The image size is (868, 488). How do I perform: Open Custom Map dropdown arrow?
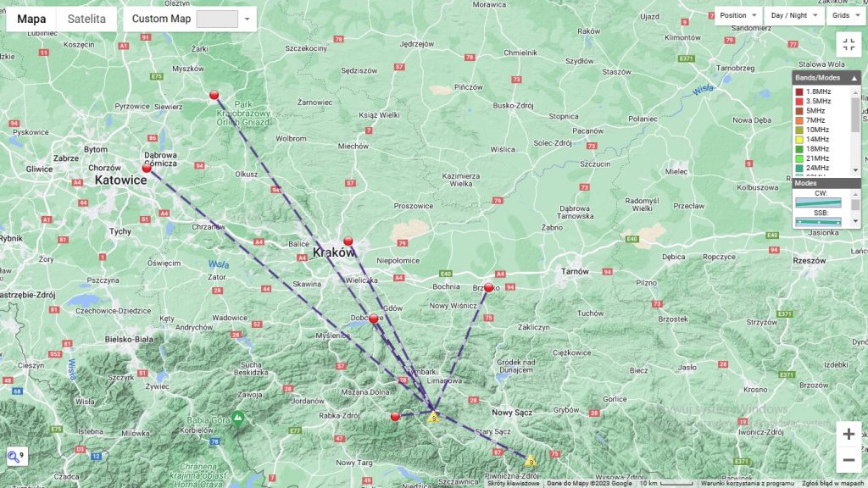pyautogui.click(x=247, y=19)
